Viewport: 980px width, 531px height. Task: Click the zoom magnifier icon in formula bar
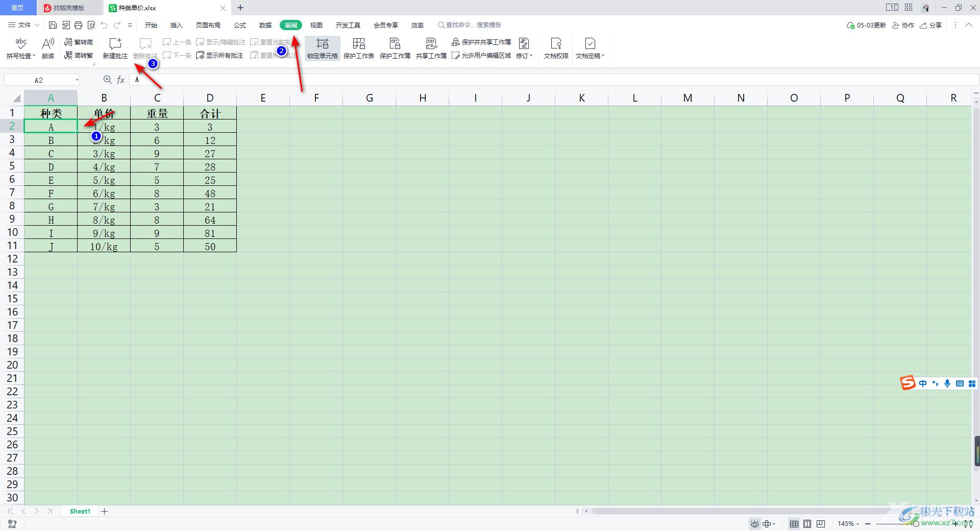(x=107, y=80)
